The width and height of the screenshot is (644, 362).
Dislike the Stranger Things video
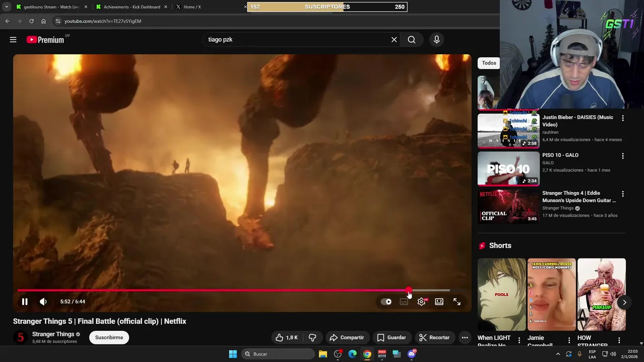coord(312,337)
